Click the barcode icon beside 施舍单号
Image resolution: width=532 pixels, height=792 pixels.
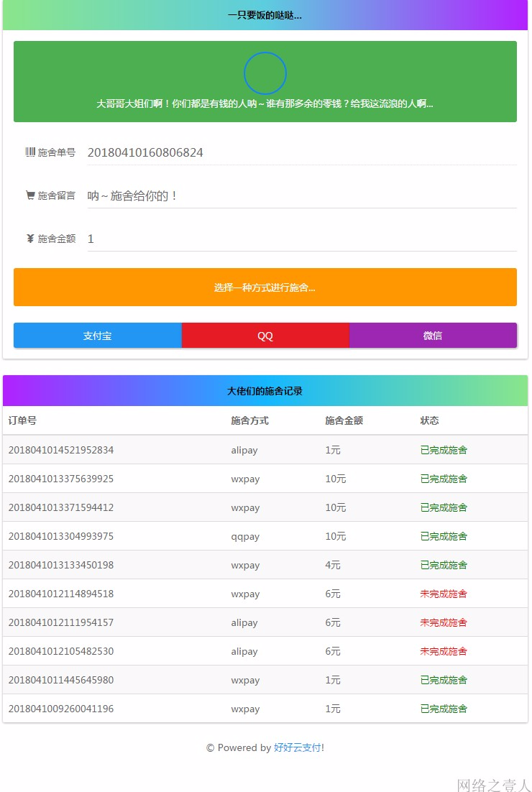[30, 152]
